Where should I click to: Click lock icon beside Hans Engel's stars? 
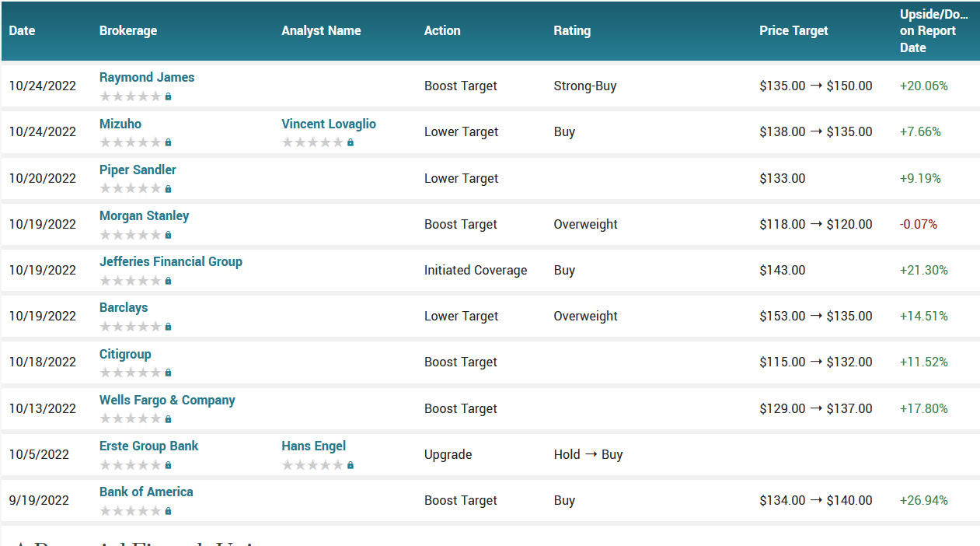[350, 464]
